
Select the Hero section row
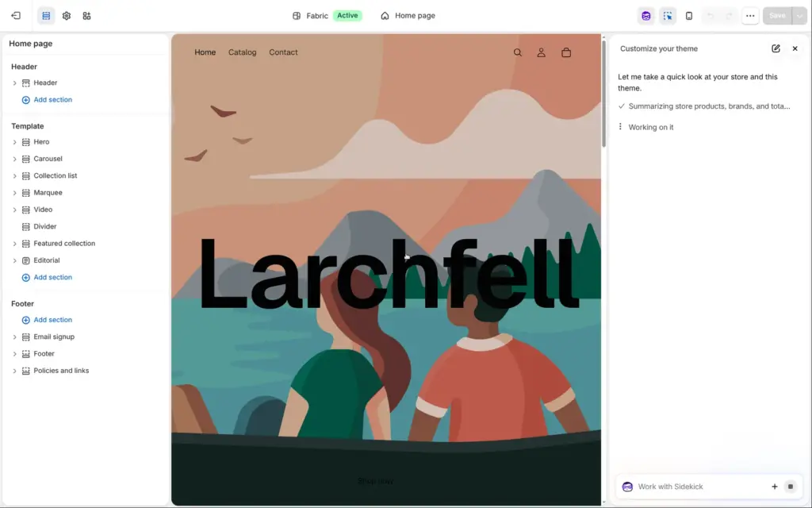pyautogui.click(x=86, y=142)
